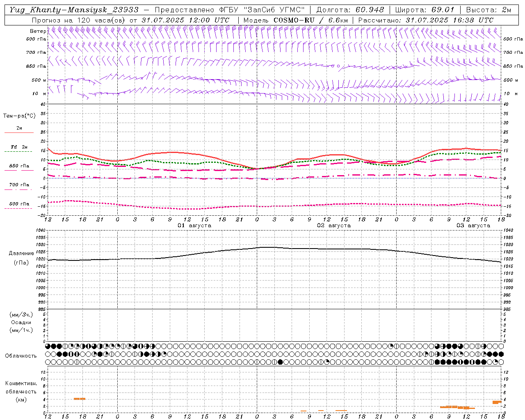Click the 'Прогноз на 120 часа(ов)' forecast text
Image resolution: width=525 pixels, height=420 pixels.
[79, 20]
